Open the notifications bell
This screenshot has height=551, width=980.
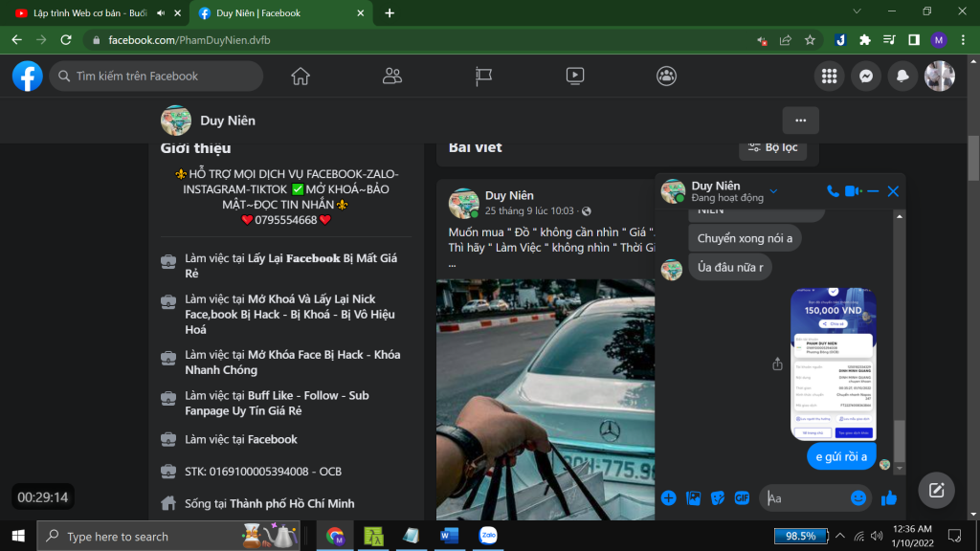click(x=902, y=77)
